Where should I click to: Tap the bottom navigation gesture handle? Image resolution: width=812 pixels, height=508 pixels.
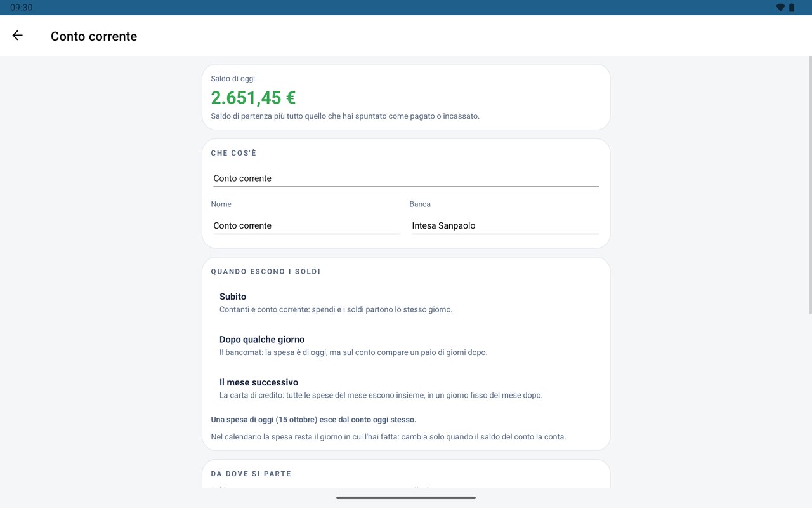coord(406,498)
